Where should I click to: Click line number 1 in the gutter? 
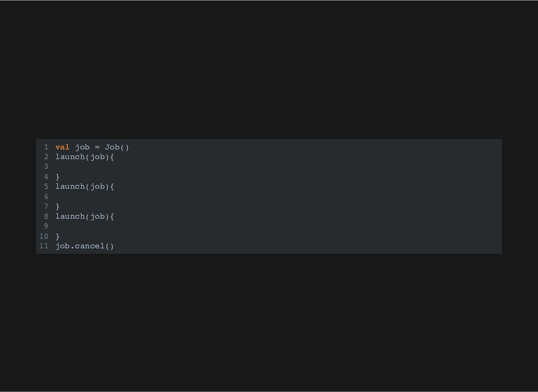point(46,147)
